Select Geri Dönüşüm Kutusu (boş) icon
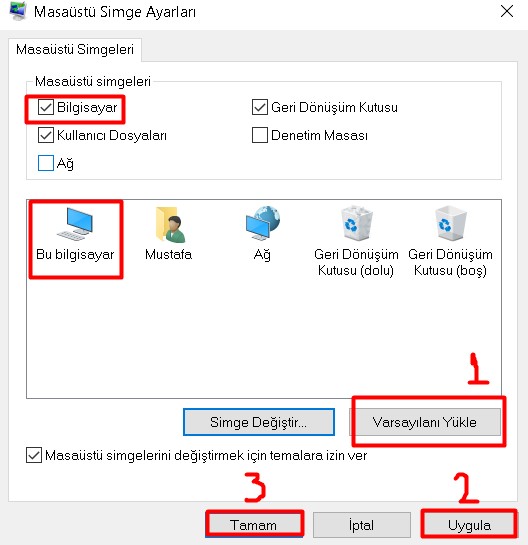Screen dimensions: 528x545 coord(450,223)
